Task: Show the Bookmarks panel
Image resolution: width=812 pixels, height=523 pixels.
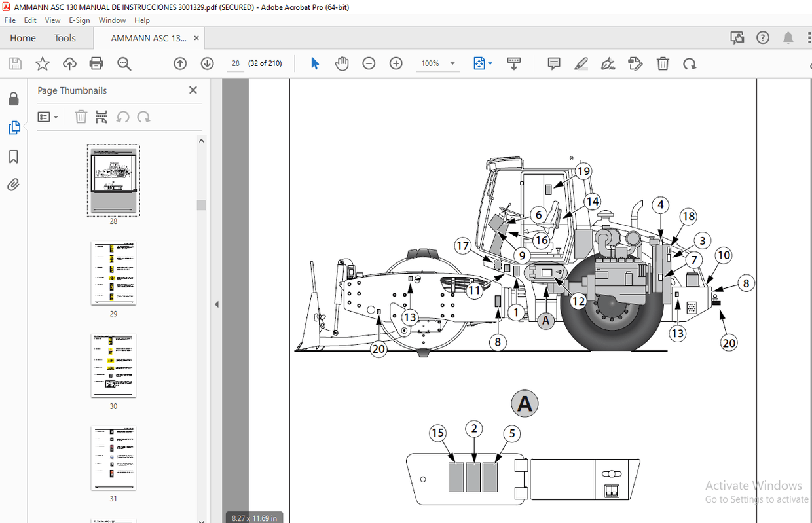Action: [x=14, y=156]
